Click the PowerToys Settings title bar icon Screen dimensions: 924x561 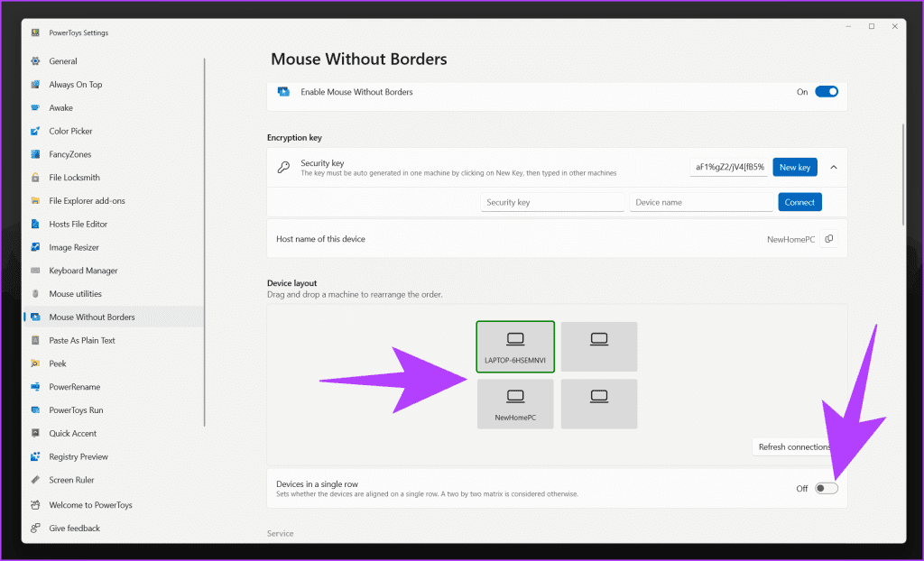coord(35,33)
